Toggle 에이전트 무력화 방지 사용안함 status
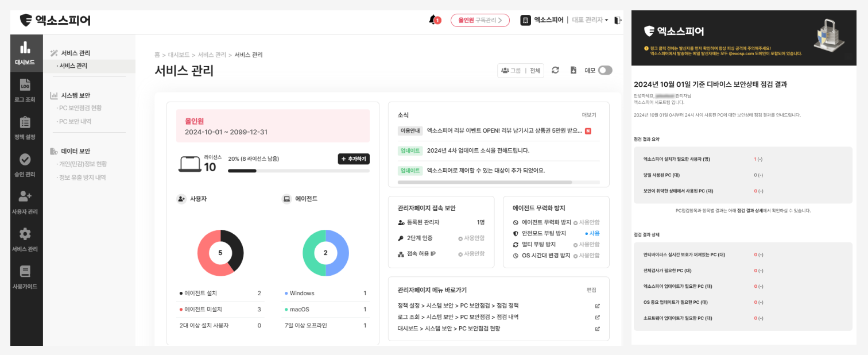868x355 pixels. [587, 222]
